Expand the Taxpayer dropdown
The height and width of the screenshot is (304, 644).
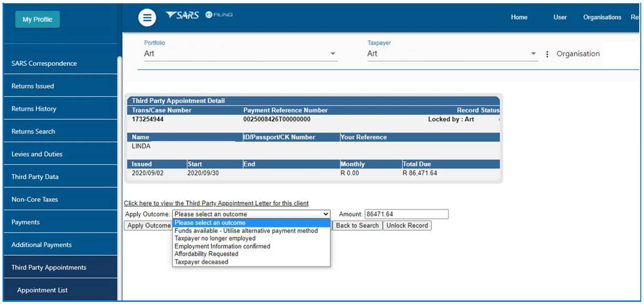534,54
